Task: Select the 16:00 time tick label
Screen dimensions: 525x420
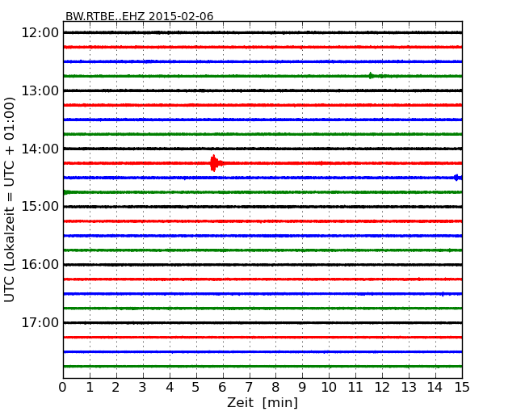Action: click(40, 264)
